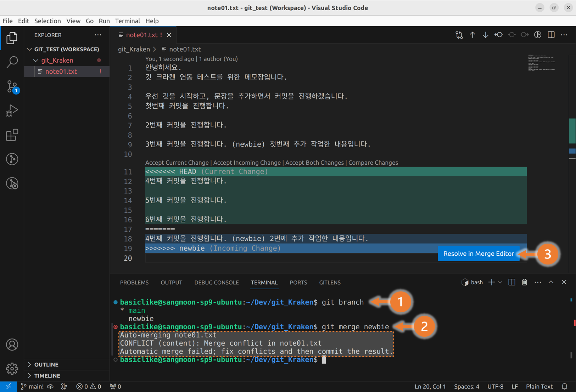
Task: Switch to the PORTS panel tab
Action: click(x=298, y=283)
